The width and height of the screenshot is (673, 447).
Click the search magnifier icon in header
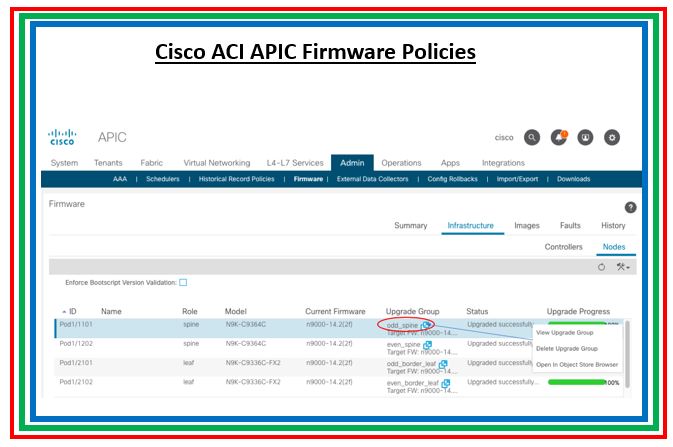pyautogui.click(x=532, y=138)
